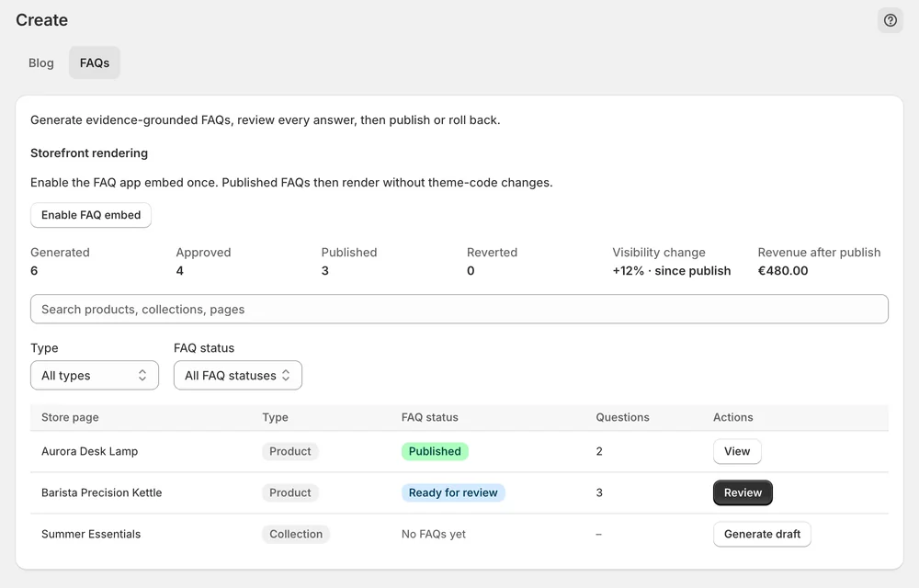919x588 pixels.
Task: Click the Ready for review badge
Action: click(453, 492)
